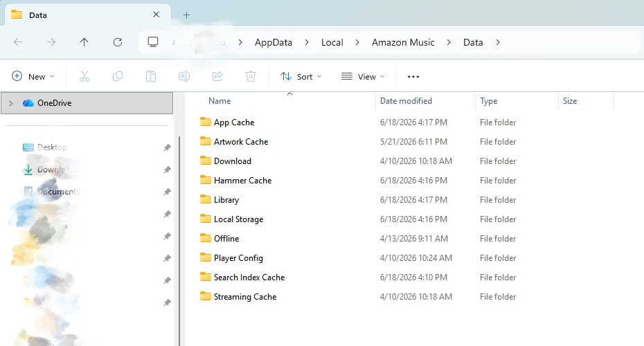Click the Share icon in toolbar
The height and width of the screenshot is (346, 644).
click(x=217, y=76)
